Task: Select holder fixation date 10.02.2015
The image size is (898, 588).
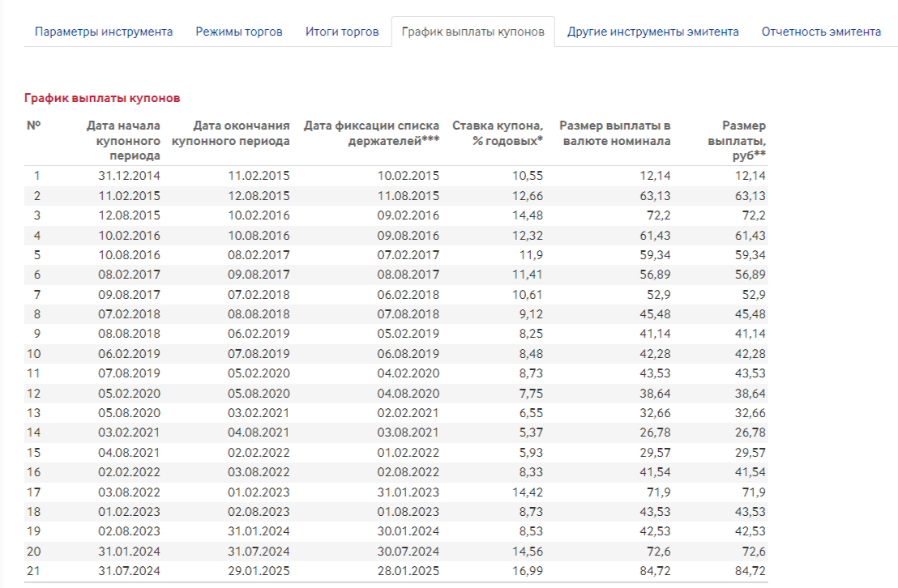Action: 408,176
